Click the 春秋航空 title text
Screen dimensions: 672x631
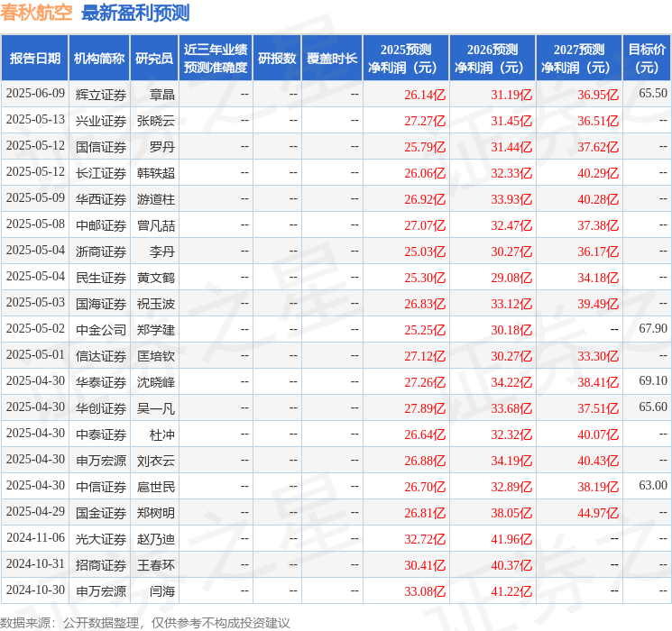pyautogui.click(x=36, y=13)
